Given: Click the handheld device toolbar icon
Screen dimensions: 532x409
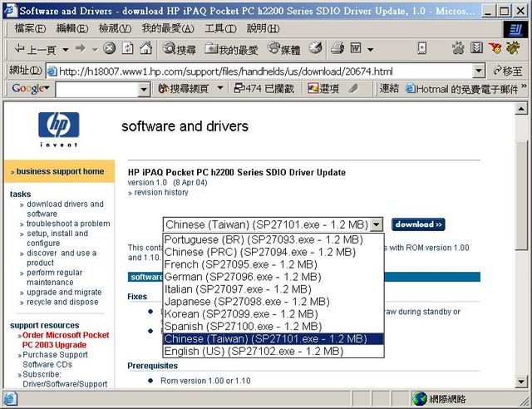Looking at the screenshot, I should (421, 48).
